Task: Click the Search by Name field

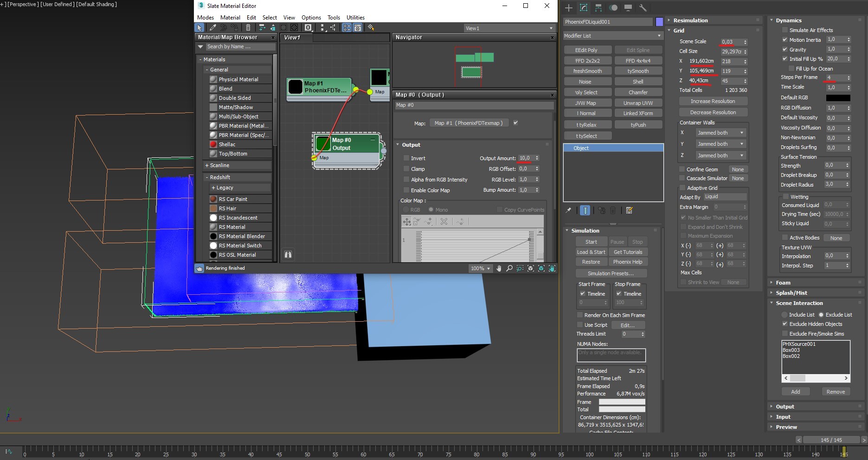Action: coord(240,46)
